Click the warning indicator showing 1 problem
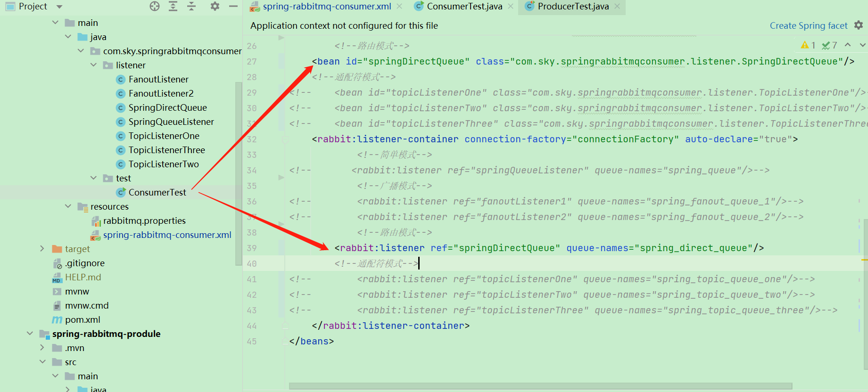The image size is (868, 392). coord(808,45)
